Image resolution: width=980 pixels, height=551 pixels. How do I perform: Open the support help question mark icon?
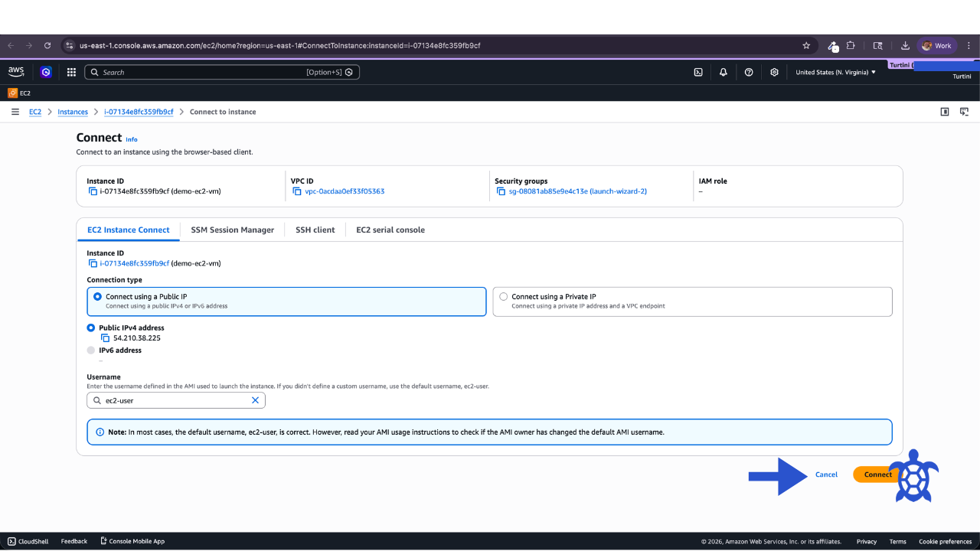click(x=749, y=72)
